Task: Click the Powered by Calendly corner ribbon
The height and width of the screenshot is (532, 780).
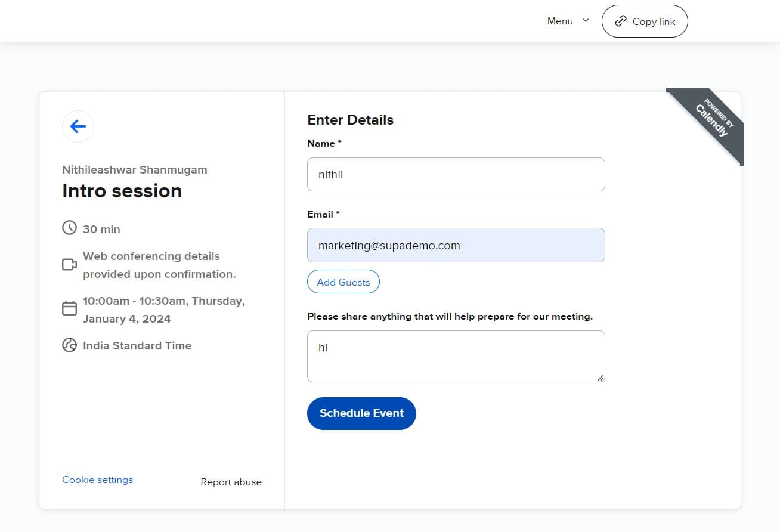Action: 712,121
